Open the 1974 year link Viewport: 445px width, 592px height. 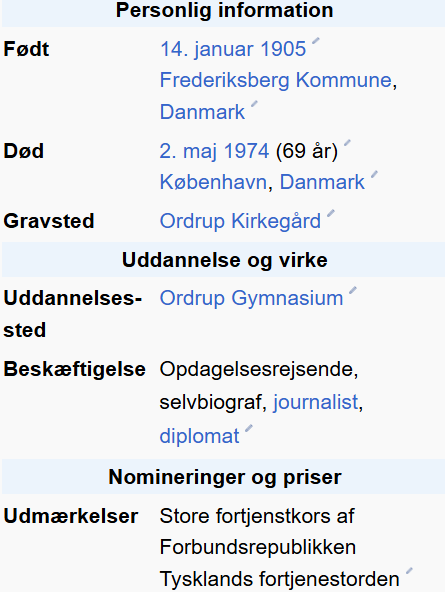tap(246, 151)
